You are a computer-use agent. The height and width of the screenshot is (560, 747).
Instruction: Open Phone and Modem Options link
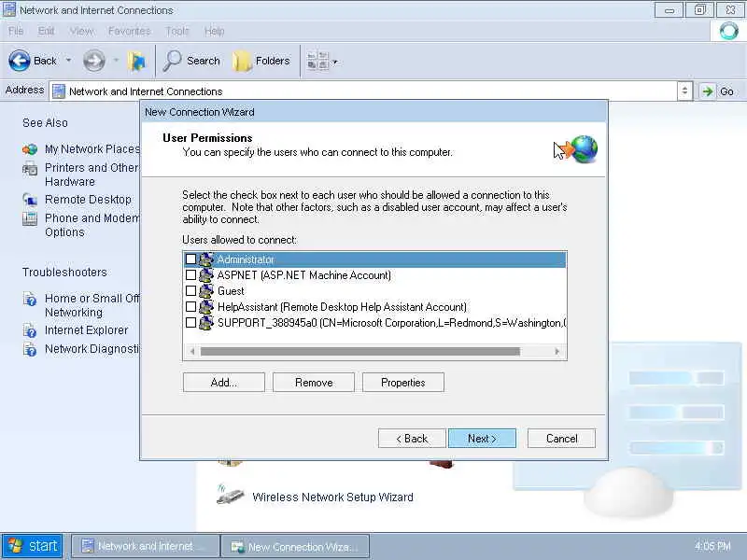[x=92, y=225]
